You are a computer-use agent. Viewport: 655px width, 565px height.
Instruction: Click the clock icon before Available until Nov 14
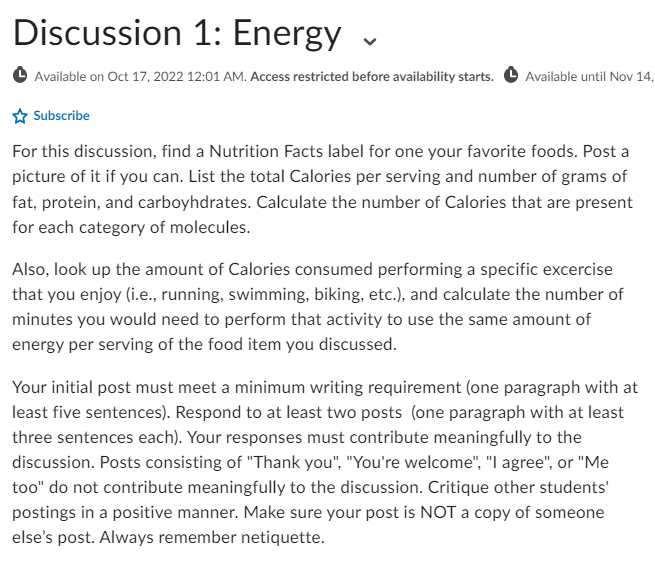point(510,76)
